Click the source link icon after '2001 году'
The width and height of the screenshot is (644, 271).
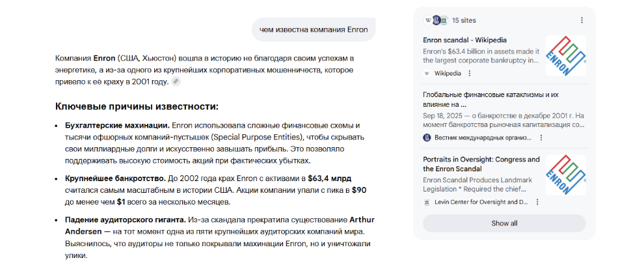176,81
